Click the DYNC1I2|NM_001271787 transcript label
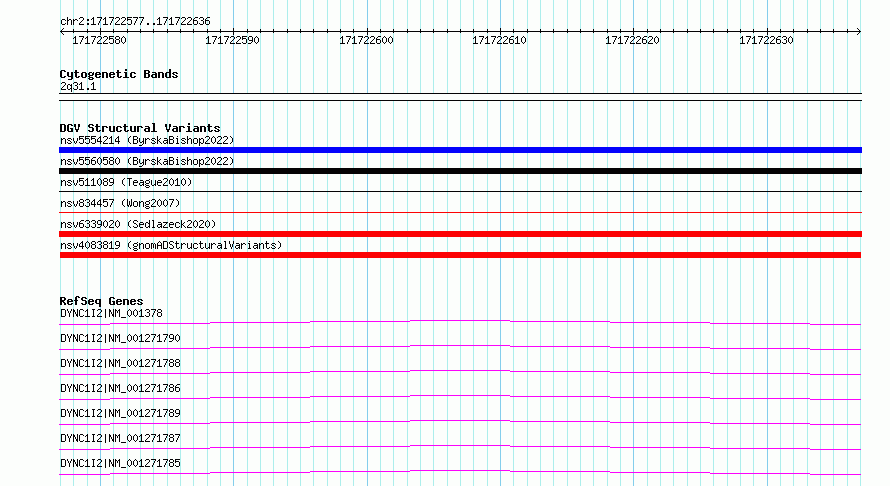Screen dimensions: 890x486 pos(120,438)
